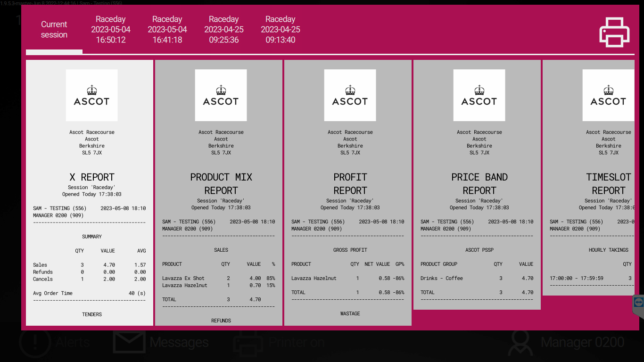
Task: Select the X Report heading
Action: click(91, 177)
